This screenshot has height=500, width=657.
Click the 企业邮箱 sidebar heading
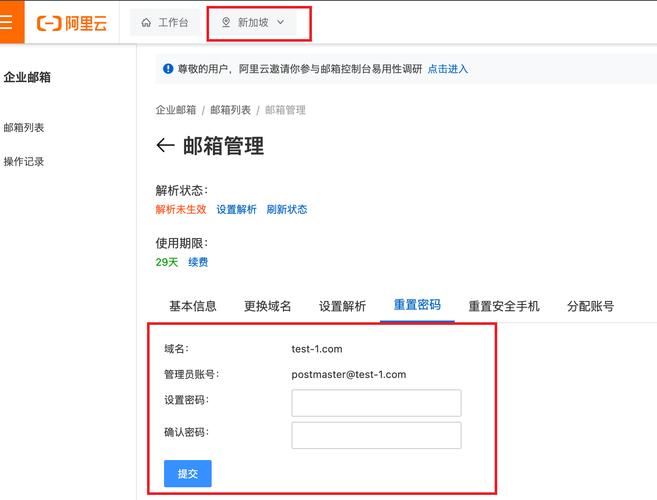click(27, 77)
